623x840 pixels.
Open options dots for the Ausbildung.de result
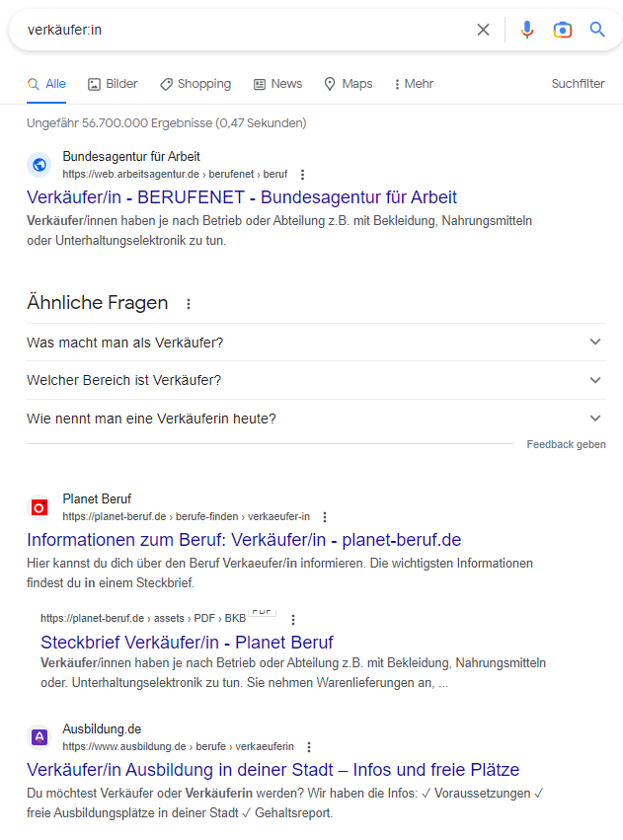point(309,747)
